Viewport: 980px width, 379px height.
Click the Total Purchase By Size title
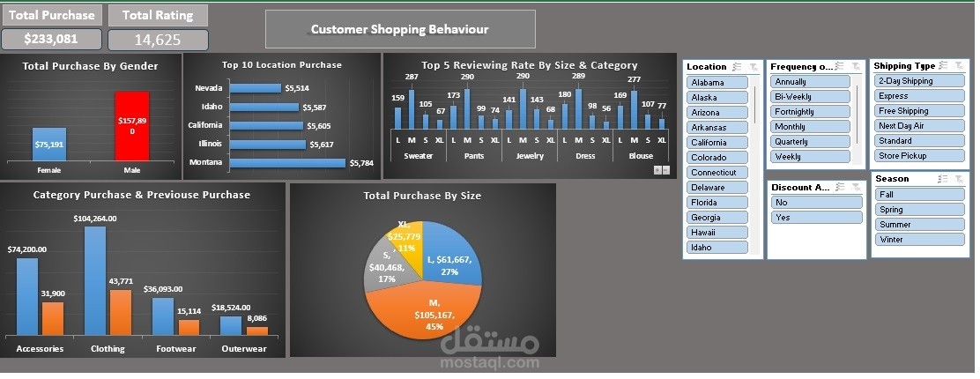point(422,196)
